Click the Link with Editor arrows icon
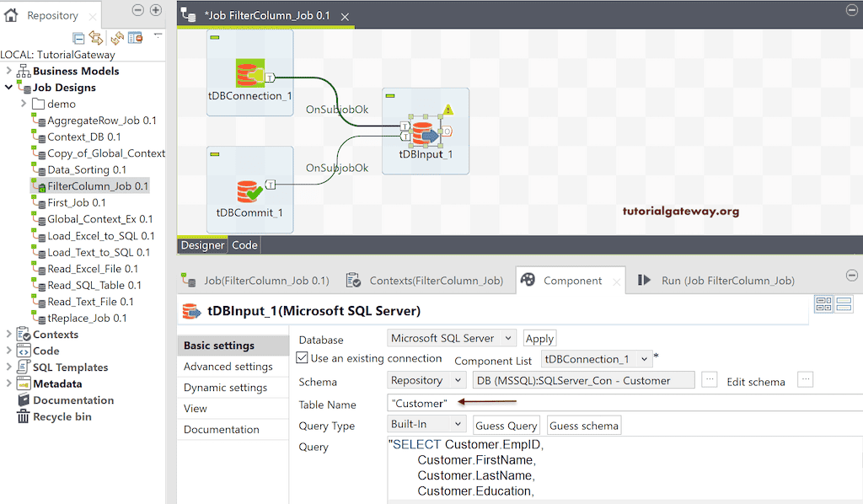The image size is (863, 504). 96,38
